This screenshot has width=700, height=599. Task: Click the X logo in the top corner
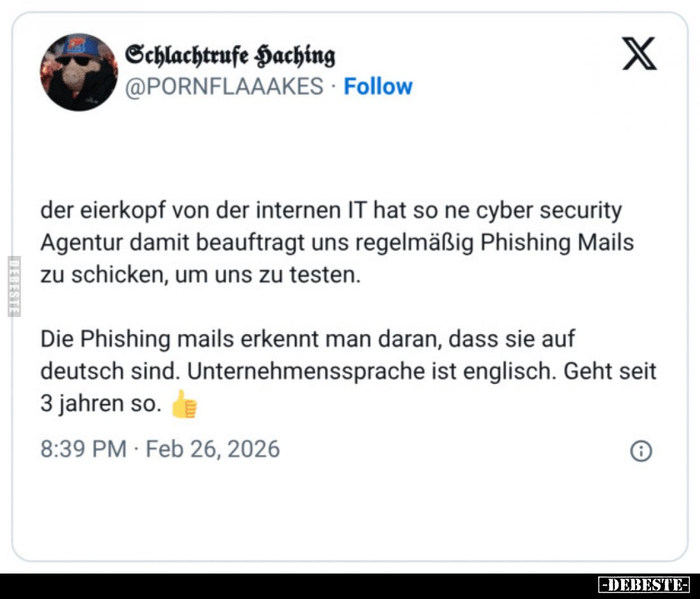640,53
